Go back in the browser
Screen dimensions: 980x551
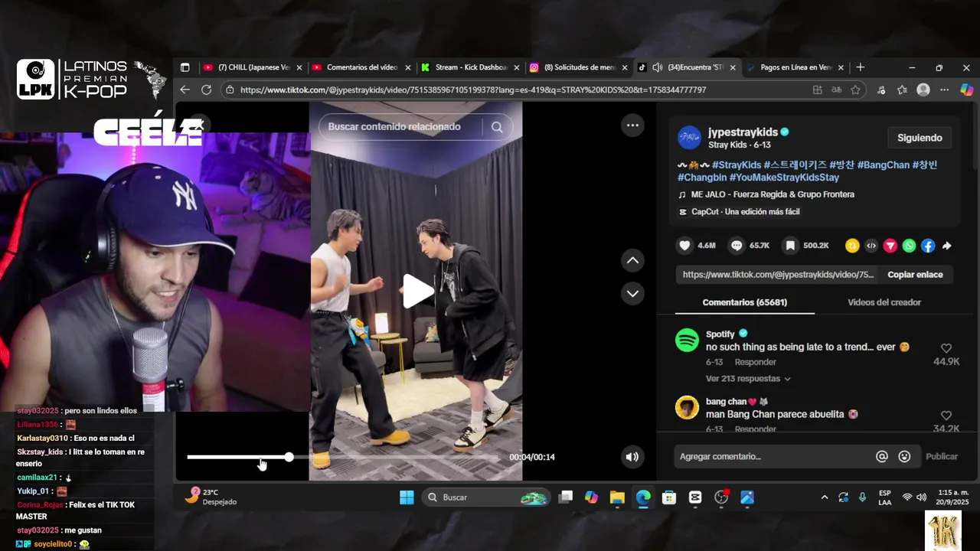pyautogui.click(x=185, y=90)
